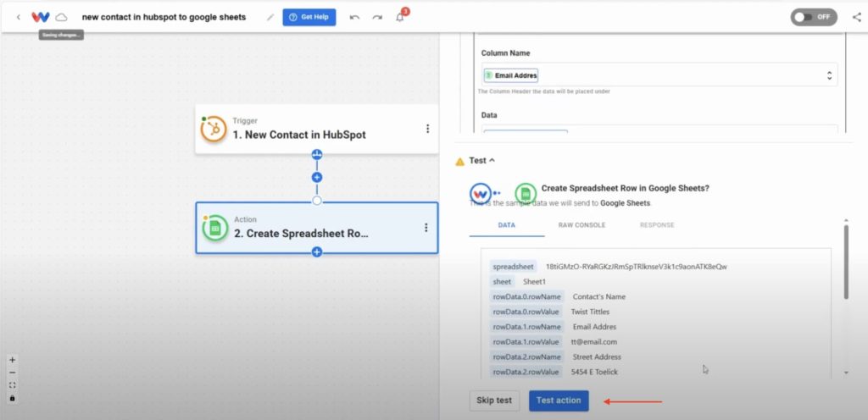
Task: Open options menu for Create Spreadsheet Row
Action: [x=426, y=228]
